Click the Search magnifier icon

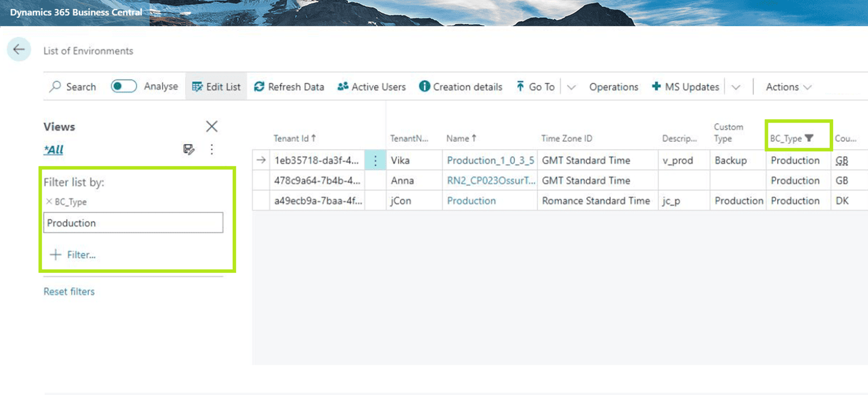55,87
